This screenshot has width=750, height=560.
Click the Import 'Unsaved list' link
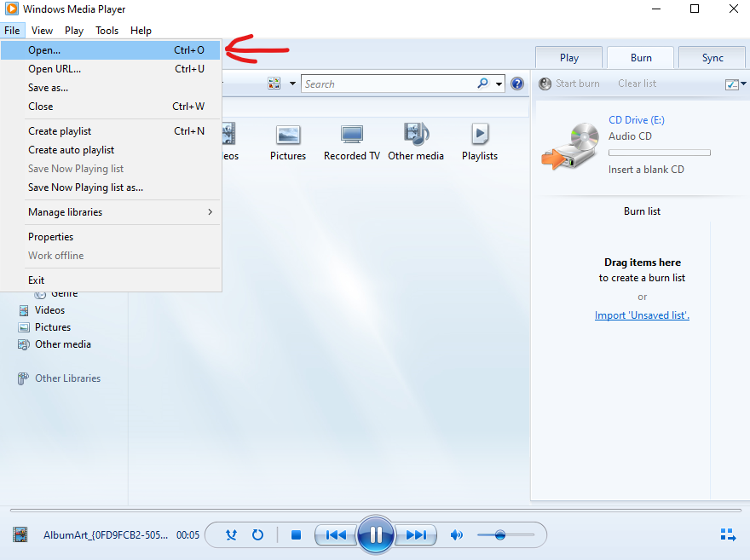point(642,315)
